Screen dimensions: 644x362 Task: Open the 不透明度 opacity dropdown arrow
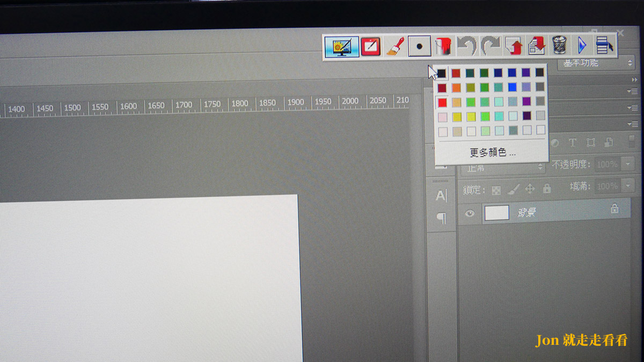pyautogui.click(x=626, y=164)
